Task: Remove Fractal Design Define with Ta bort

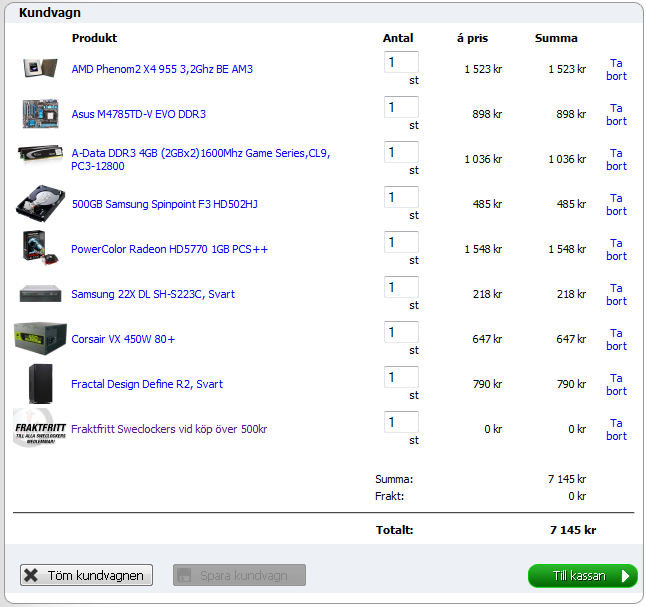Action: click(x=616, y=384)
